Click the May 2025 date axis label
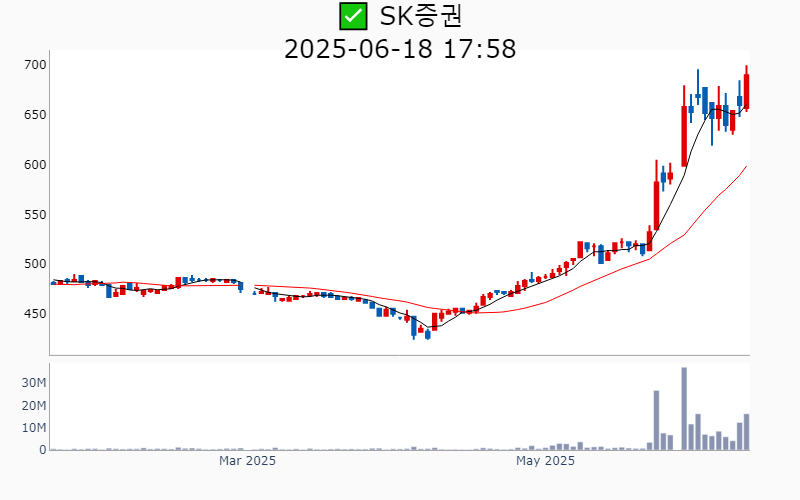The width and height of the screenshot is (800, 500). tap(545, 461)
